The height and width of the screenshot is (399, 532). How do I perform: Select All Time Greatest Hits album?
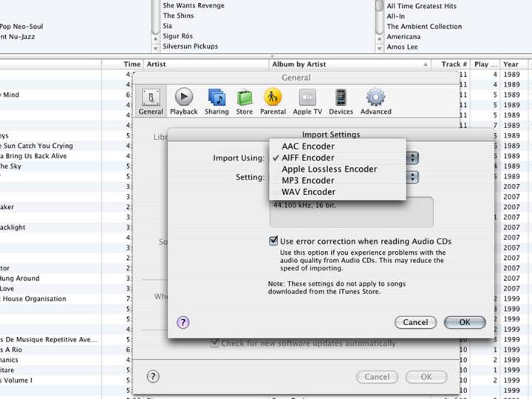click(x=421, y=6)
